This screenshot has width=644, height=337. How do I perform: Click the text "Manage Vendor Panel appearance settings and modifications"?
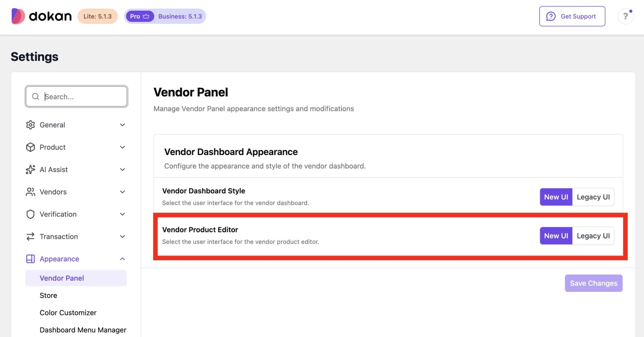pyautogui.click(x=254, y=109)
